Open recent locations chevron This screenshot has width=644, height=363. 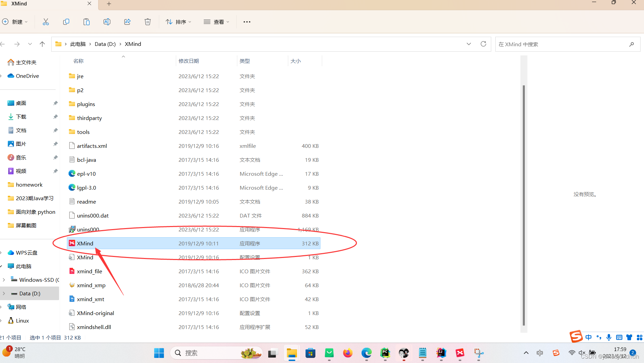tap(30, 44)
